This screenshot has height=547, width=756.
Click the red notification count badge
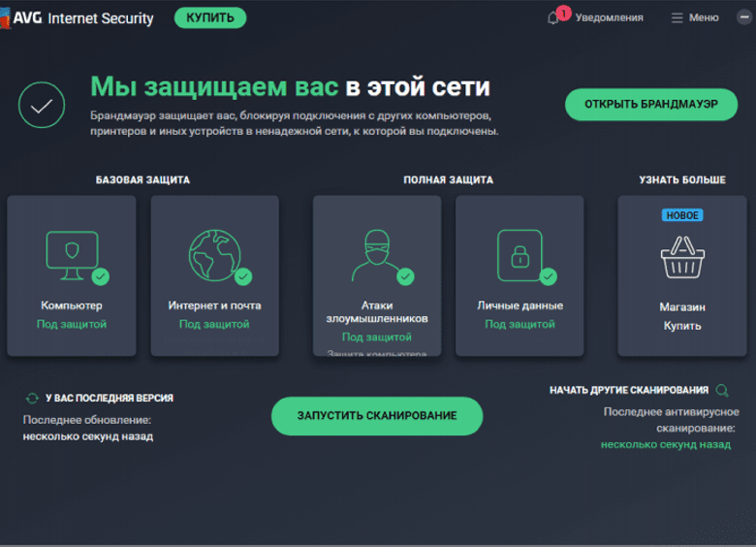coord(563,13)
